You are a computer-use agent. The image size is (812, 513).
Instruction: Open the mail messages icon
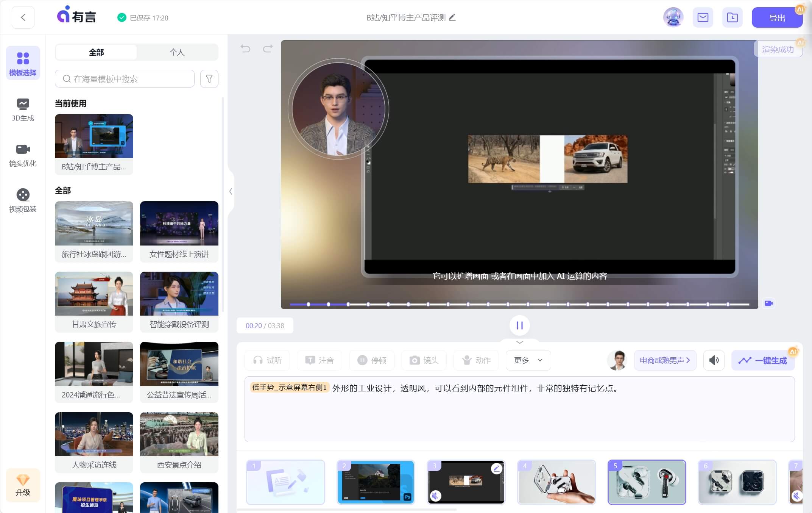pos(703,17)
